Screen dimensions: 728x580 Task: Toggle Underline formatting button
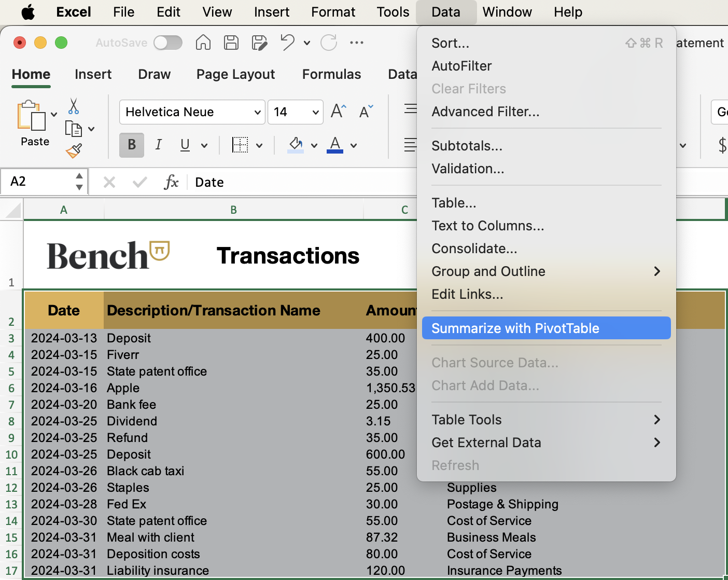point(185,145)
